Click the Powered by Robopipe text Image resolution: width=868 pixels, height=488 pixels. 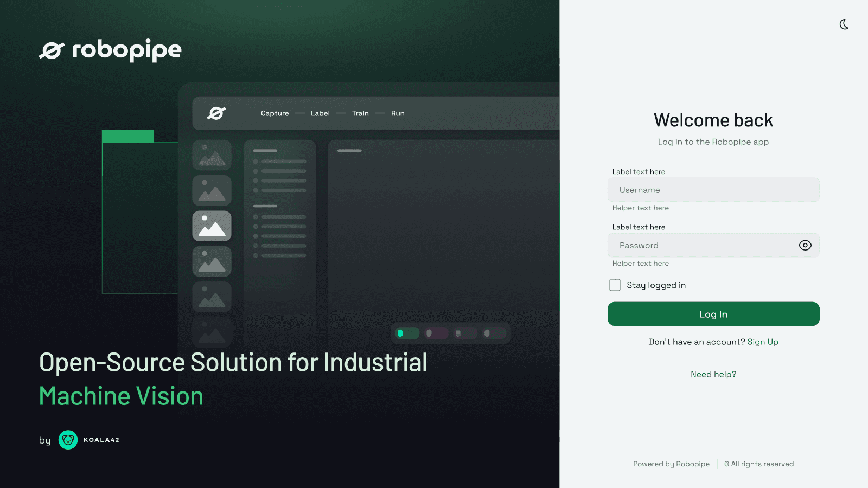pos(671,464)
